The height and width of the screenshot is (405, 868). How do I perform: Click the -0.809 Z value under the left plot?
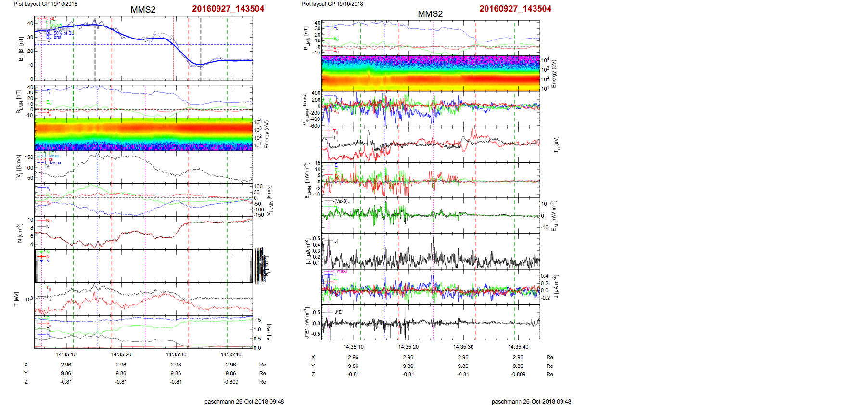231,382
